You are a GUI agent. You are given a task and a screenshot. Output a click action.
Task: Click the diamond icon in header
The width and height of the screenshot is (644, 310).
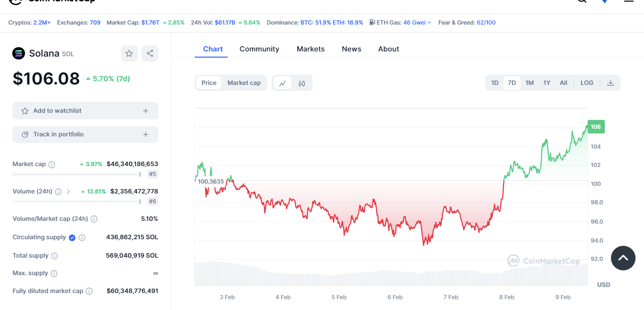click(x=604, y=1)
